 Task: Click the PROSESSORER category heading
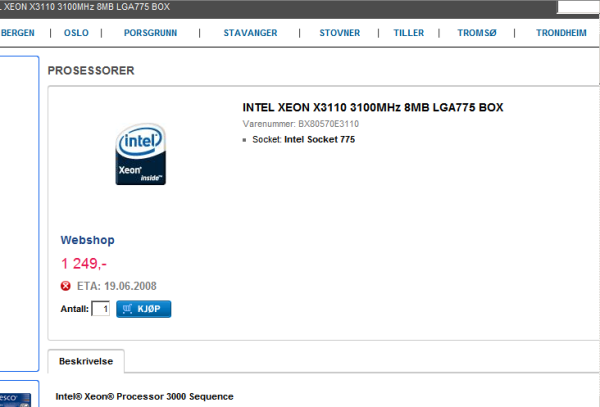pyautogui.click(x=91, y=71)
